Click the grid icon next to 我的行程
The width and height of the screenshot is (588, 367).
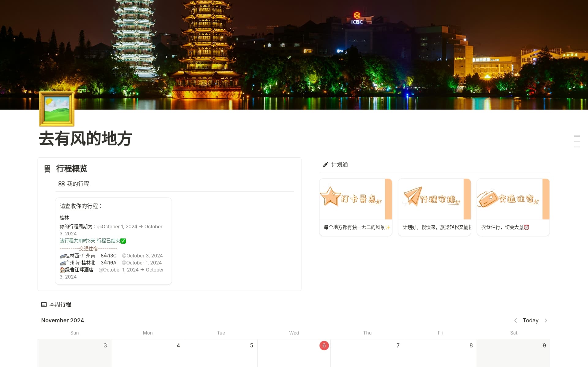tap(62, 184)
